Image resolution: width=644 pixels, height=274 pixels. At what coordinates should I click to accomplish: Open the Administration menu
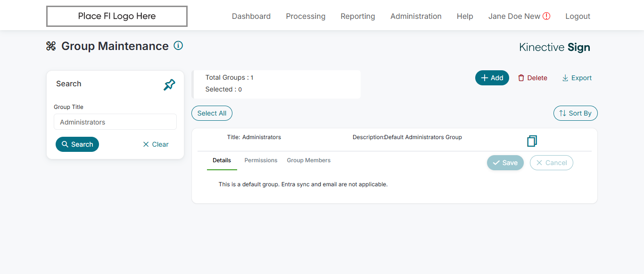(x=416, y=16)
